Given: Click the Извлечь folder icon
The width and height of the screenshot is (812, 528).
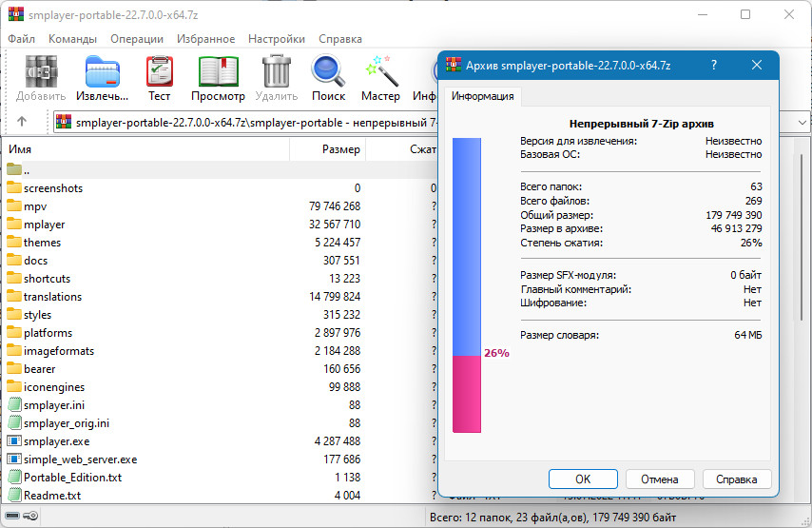Looking at the screenshot, I should click(x=102, y=71).
